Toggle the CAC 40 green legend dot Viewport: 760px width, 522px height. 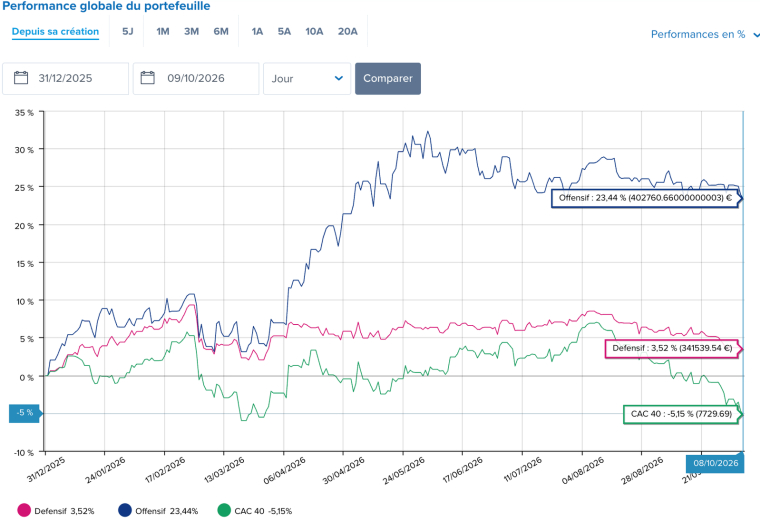(224, 510)
